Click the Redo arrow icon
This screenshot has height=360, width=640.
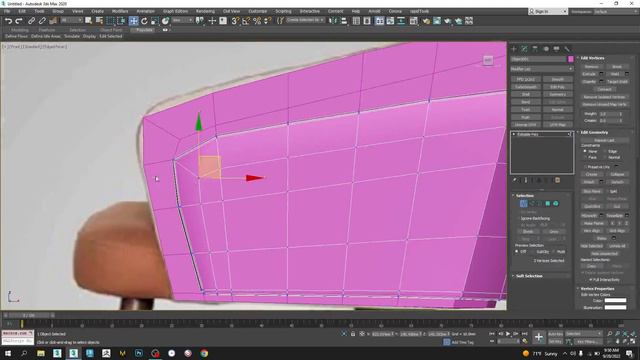(19, 21)
